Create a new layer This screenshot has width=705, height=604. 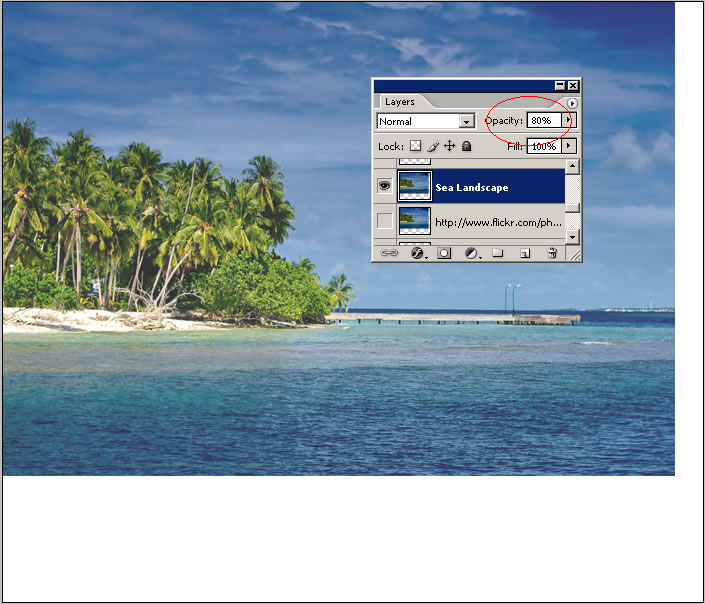(x=524, y=254)
